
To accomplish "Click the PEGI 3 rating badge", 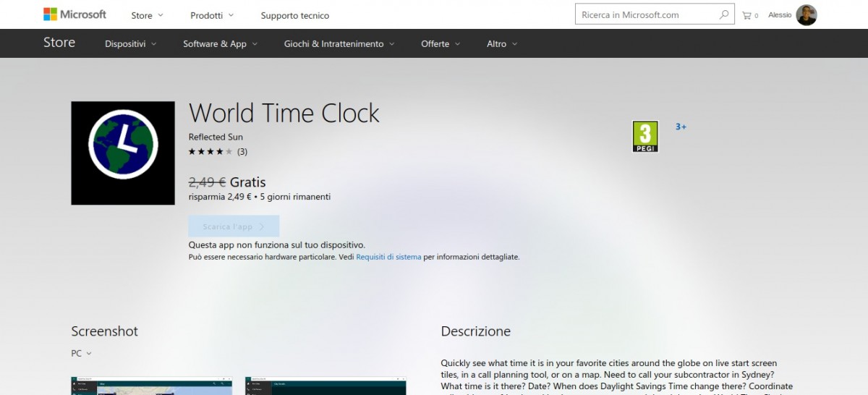I will 645,137.
